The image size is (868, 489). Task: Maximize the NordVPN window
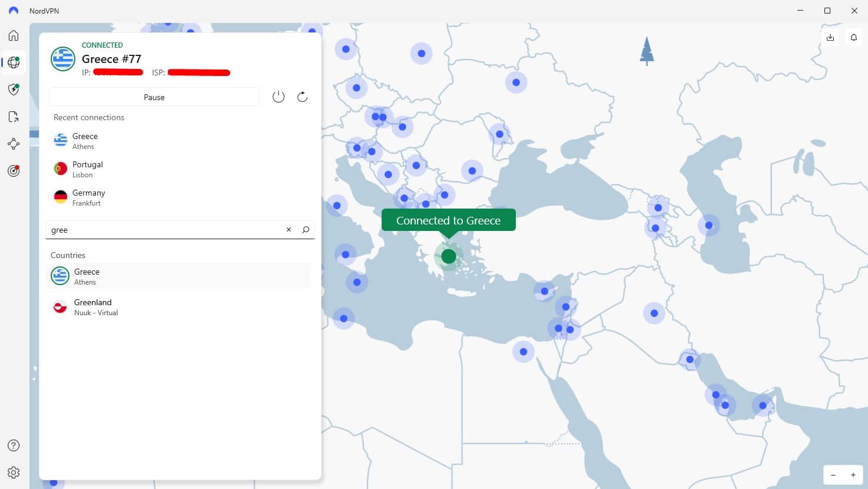click(827, 11)
